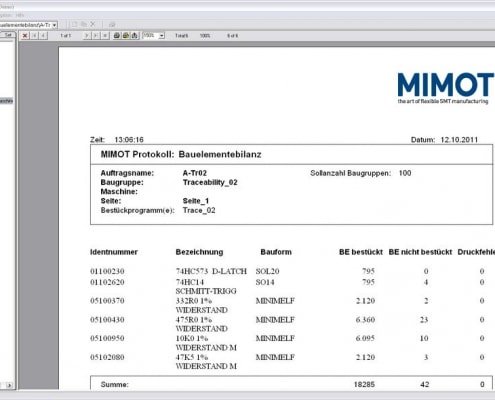
Task: Click ident number 01102620
Action: (107, 282)
